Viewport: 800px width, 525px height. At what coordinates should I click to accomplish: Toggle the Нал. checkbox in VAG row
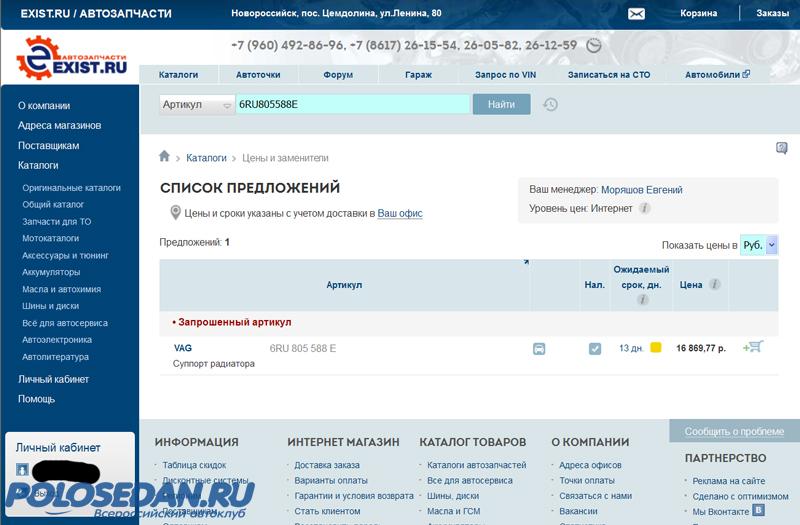click(x=595, y=349)
